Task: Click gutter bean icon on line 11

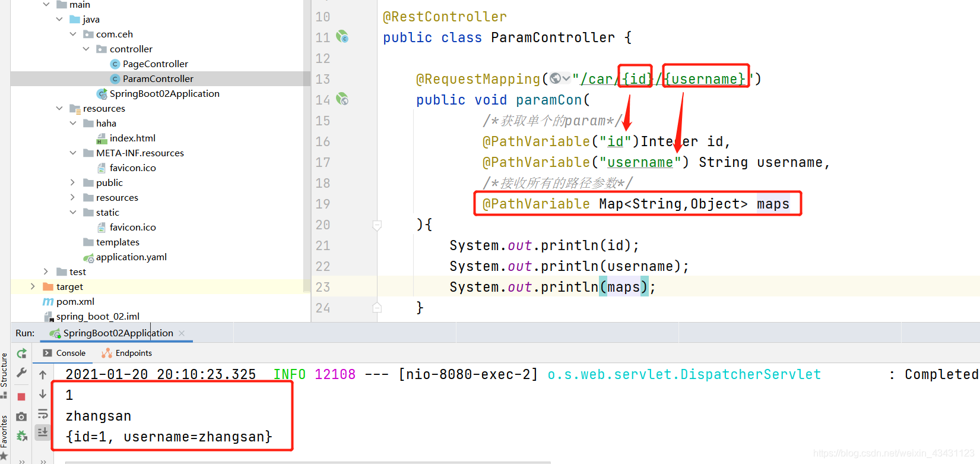Action: pyautogui.click(x=342, y=37)
